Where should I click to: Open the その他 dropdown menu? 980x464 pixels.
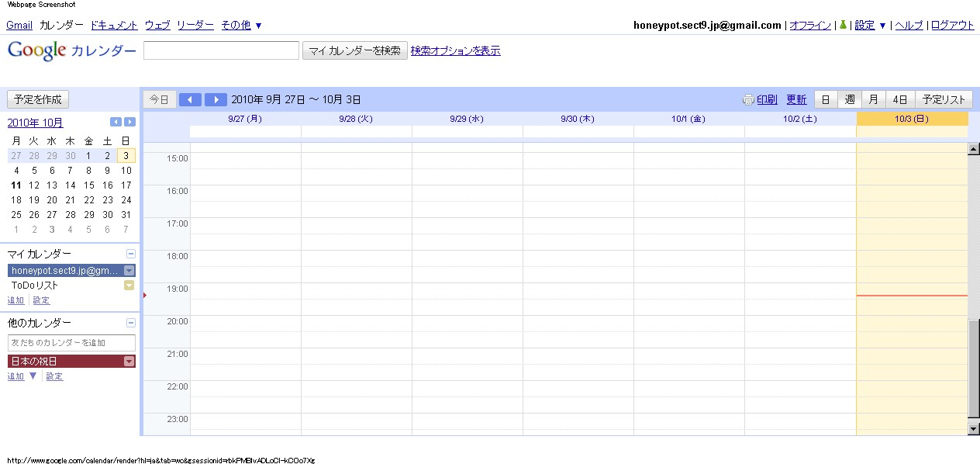point(241,25)
